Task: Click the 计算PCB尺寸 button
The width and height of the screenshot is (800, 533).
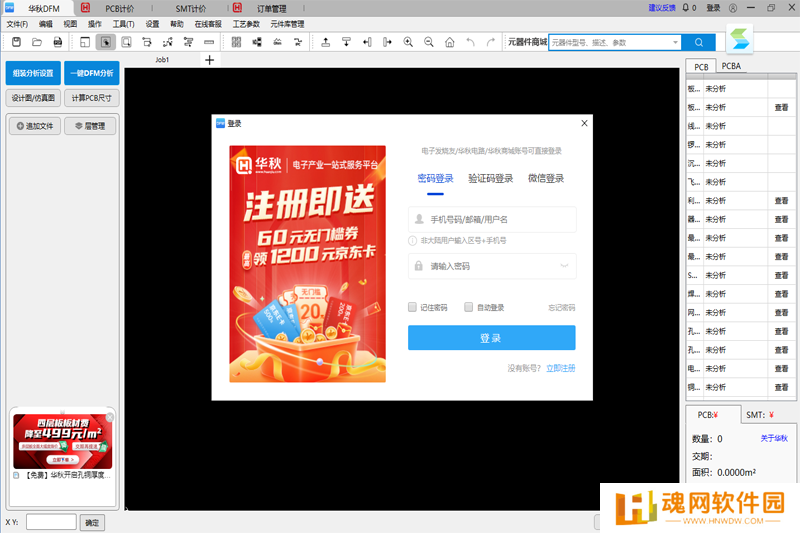Action: coord(92,98)
